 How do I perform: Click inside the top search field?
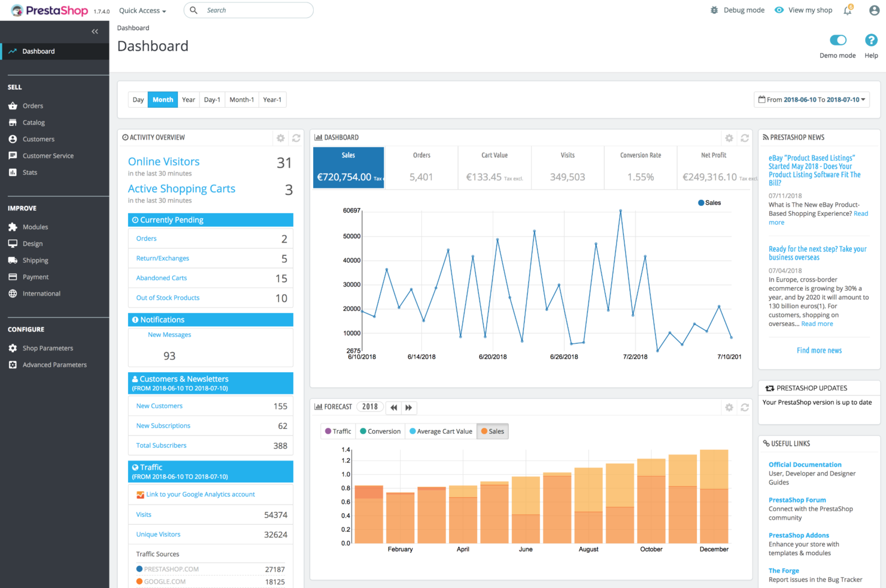[248, 10]
